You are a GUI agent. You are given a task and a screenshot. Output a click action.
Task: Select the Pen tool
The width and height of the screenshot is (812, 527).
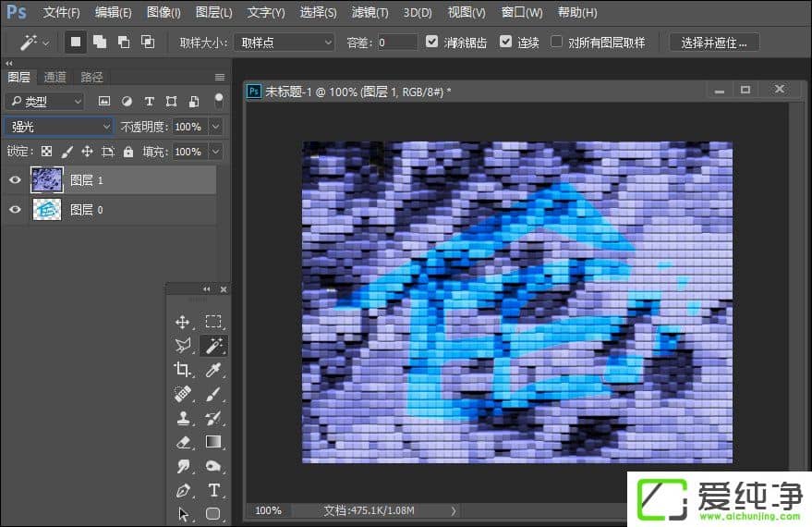(183, 490)
